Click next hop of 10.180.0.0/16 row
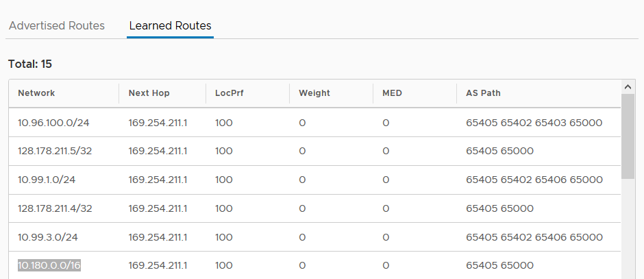The image size is (644, 279). [x=158, y=265]
